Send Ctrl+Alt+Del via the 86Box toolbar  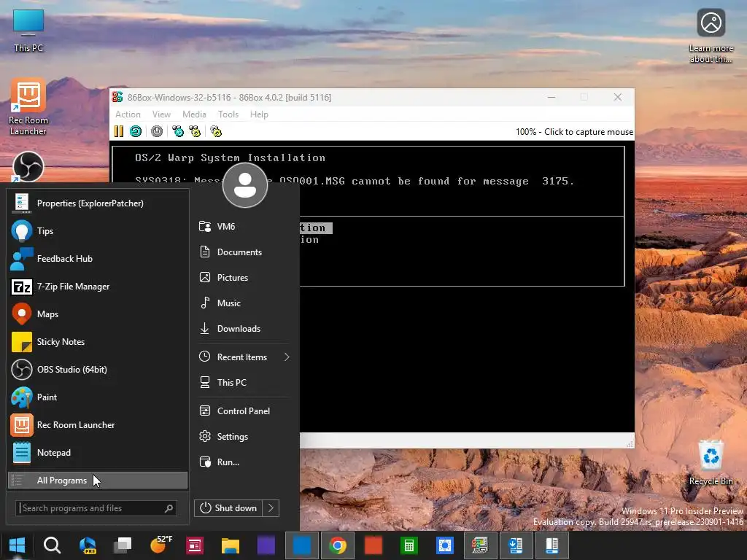(178, 131)
